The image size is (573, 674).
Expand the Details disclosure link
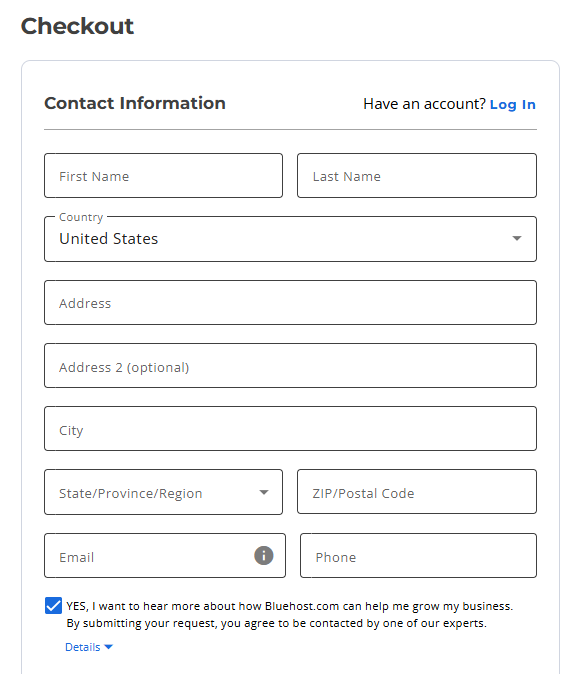click(89, 647)
